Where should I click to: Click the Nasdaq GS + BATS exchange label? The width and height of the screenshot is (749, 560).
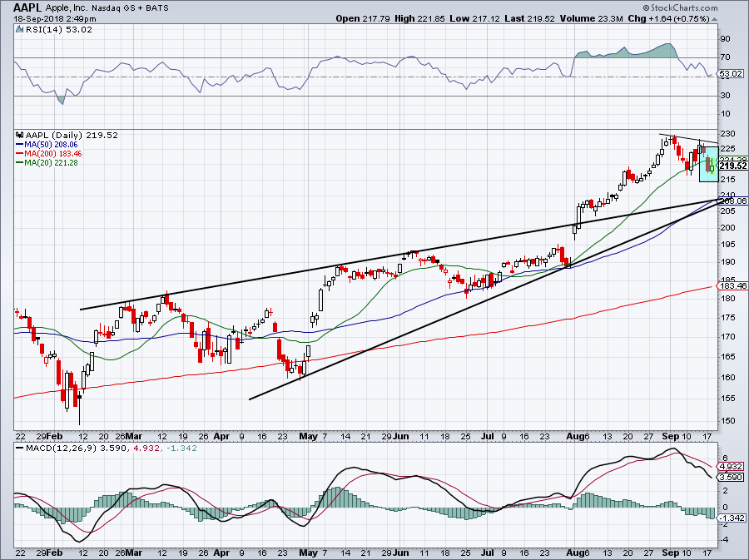click(x=130, y=8)
